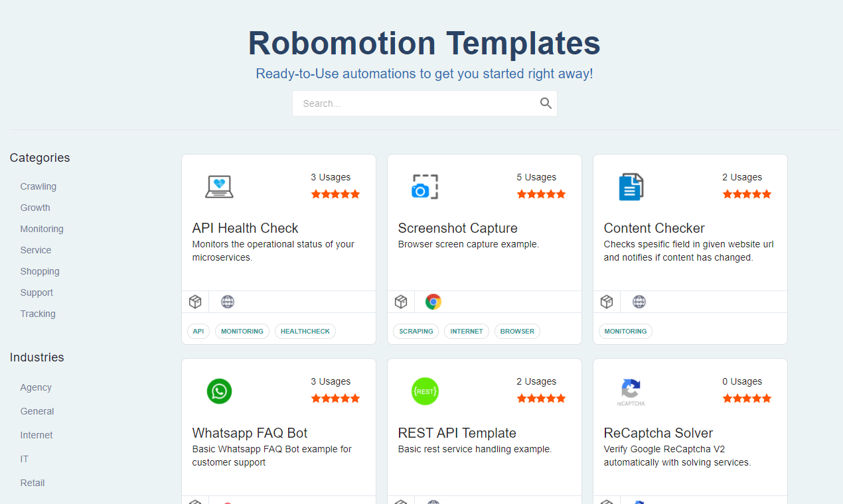843x504 pixels.
Task: Click the globe icon on API Health Check card
Action: [228, 302]
